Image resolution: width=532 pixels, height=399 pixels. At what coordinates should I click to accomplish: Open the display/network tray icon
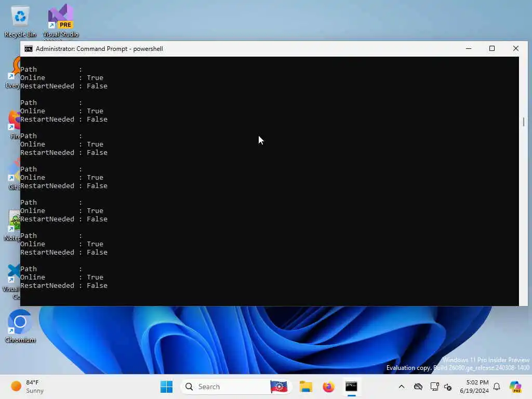(x=434, y=387)
